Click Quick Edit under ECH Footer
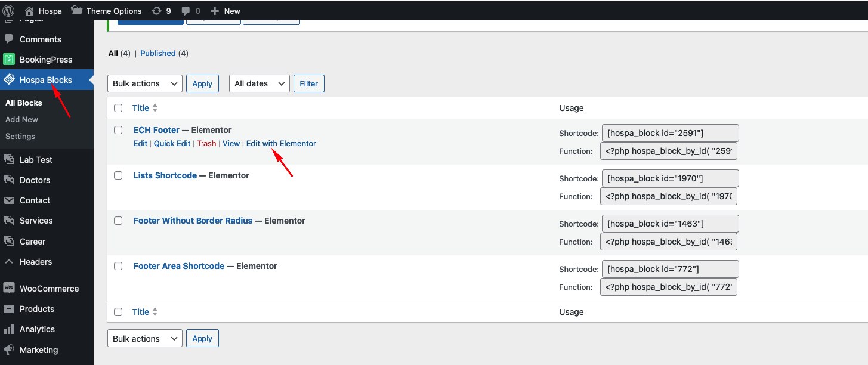The height and width of the screenshot is (365, 868). (172, 143)
